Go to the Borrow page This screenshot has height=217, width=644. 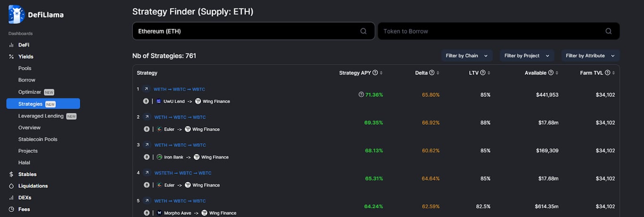[x=27, y=80]
